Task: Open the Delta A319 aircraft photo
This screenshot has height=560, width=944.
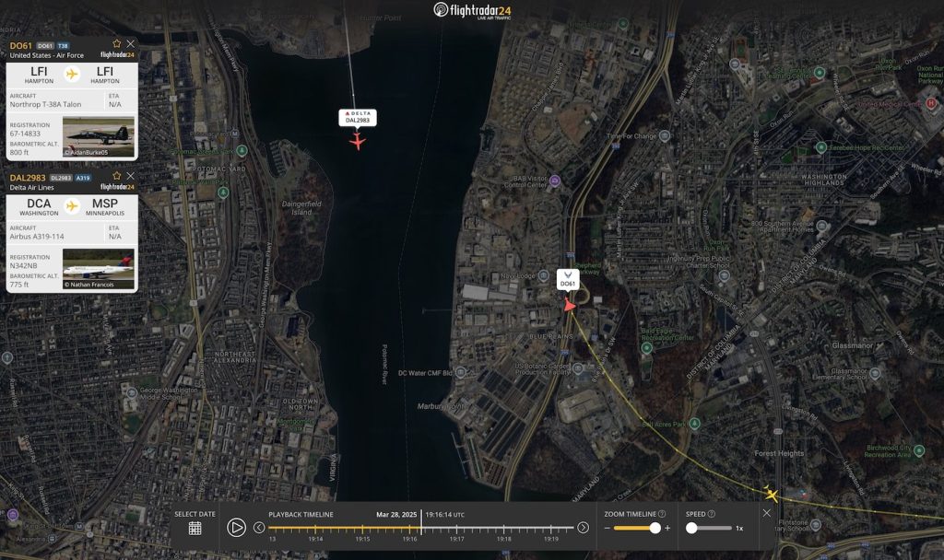Action: pyautogui.click(x=99, y=269)
